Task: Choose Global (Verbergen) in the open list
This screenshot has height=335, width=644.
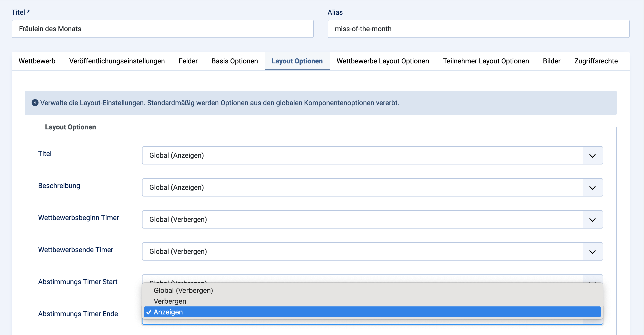Action: point(183,290)
